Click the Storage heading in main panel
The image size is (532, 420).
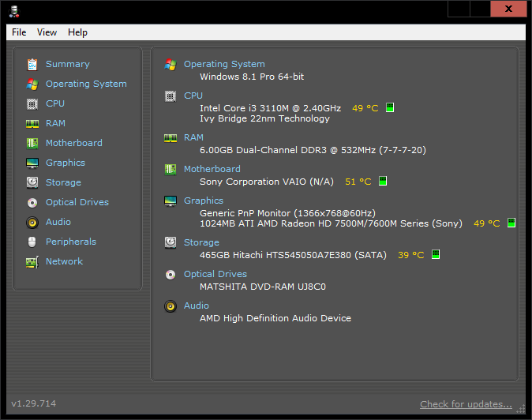pos(201,242)
